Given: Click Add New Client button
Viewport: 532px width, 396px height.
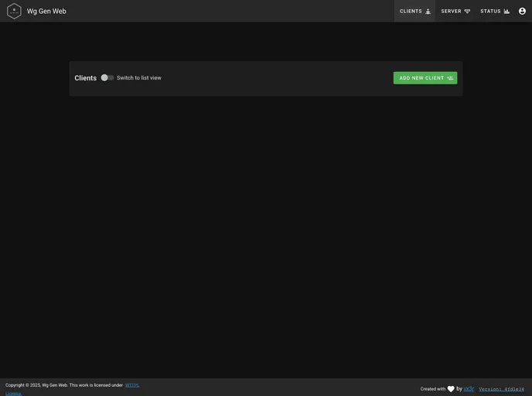Looking at the screenshot, I should tap(425, 78).
